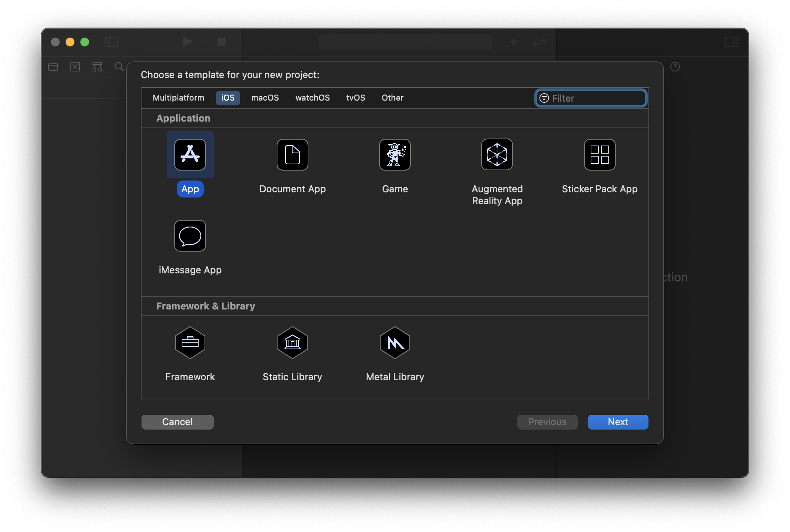Select the iMessage App template icon
Viewport: 790px width, 532px height.
click(x=190, y=236)
